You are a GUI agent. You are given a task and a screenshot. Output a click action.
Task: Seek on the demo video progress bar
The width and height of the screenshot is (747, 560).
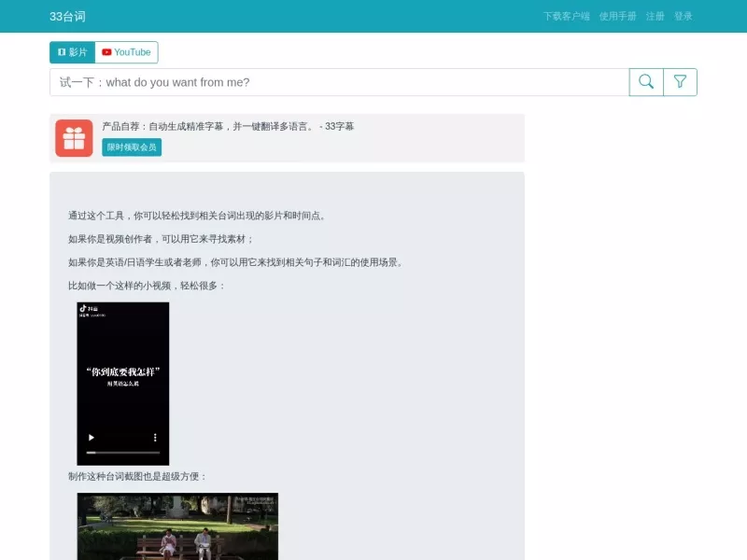click(123, 453)
